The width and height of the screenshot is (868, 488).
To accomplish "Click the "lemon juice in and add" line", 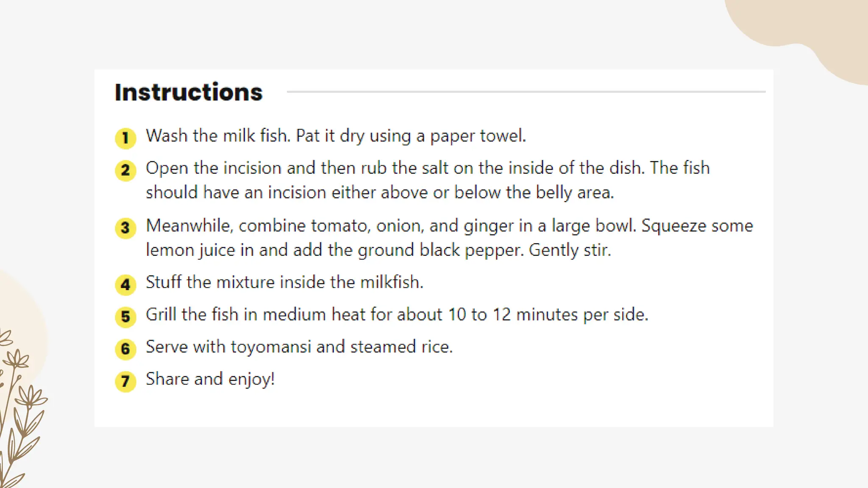I will 378,250.
